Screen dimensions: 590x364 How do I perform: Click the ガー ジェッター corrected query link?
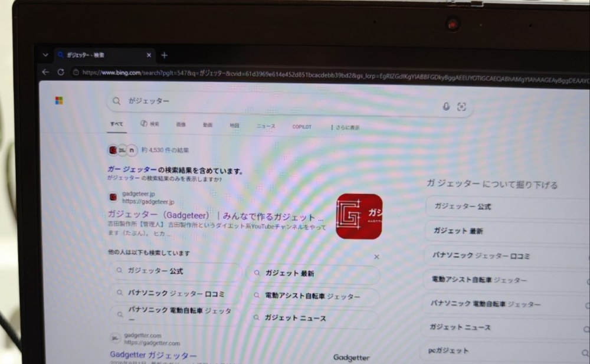coord(132,169)
